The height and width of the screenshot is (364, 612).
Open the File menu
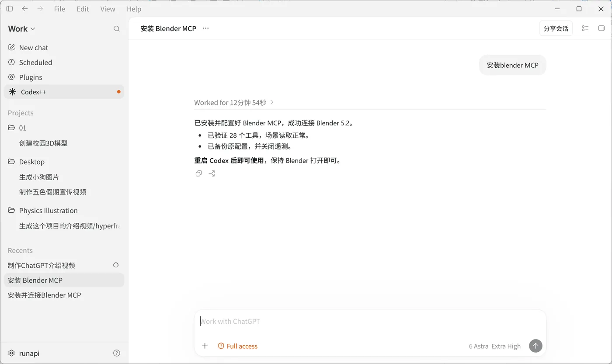click(x=59, y=9)
